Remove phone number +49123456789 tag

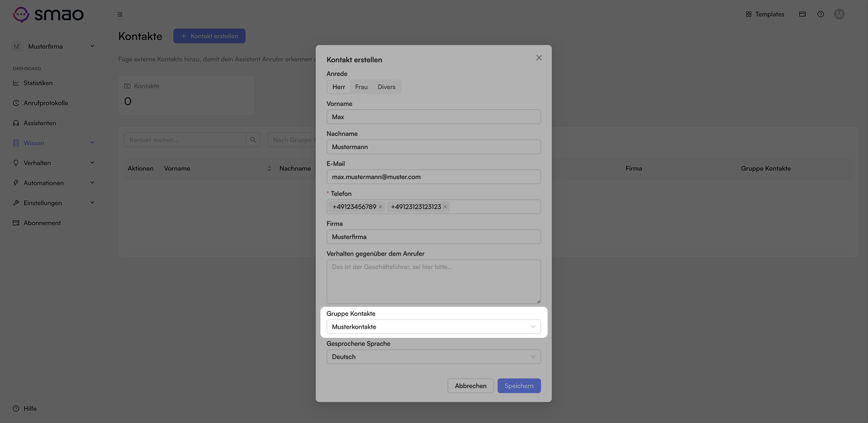(380, 207)
